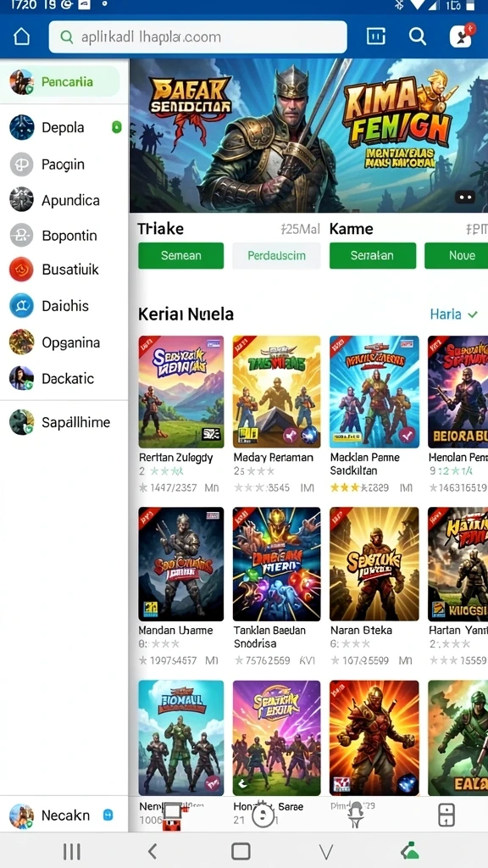Expand the Haria dropdown
This screenshot has height=868, width=488.
(454, 314)
